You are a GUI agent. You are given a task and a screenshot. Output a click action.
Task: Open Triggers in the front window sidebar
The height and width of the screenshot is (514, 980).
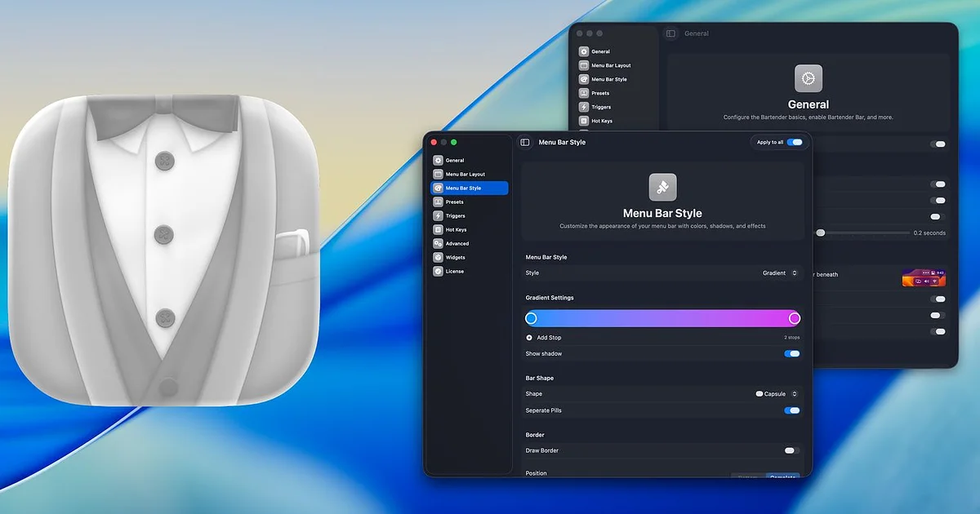tap(470, 216)
